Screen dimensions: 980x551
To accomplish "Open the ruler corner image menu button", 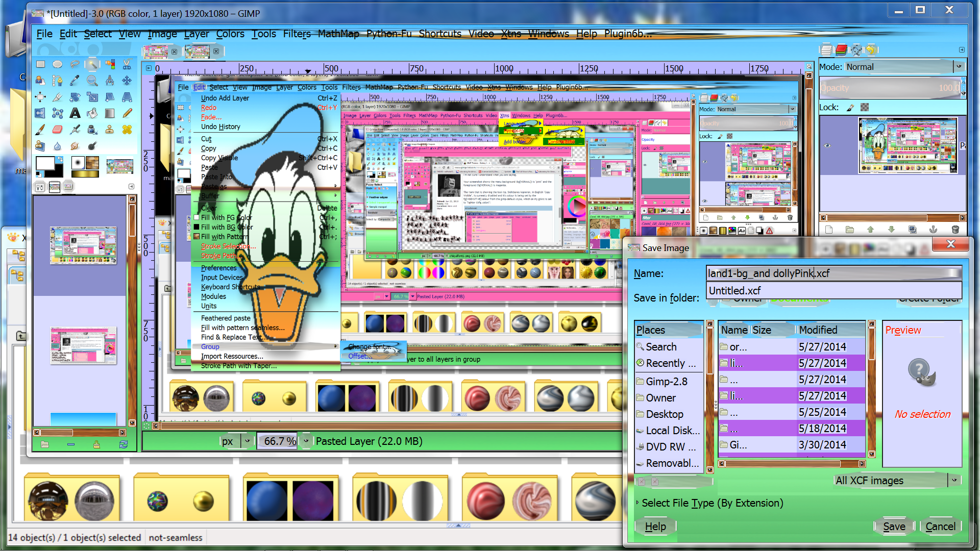I will 149,68.
